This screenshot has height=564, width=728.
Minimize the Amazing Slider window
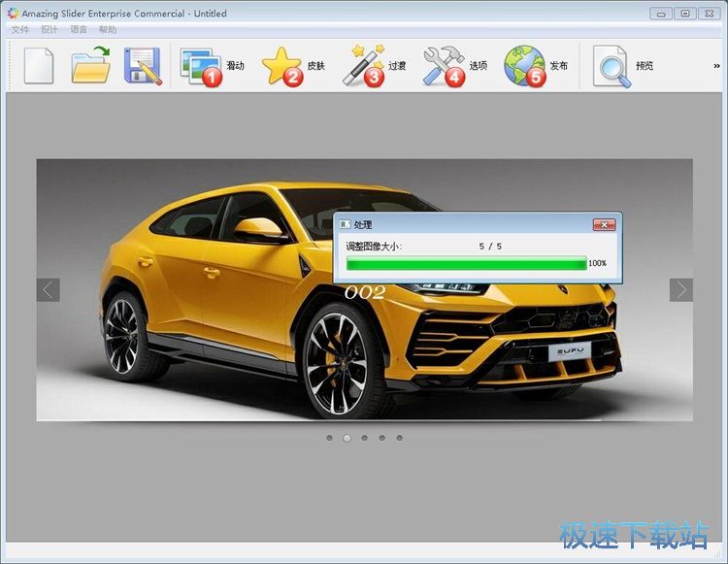661,14
